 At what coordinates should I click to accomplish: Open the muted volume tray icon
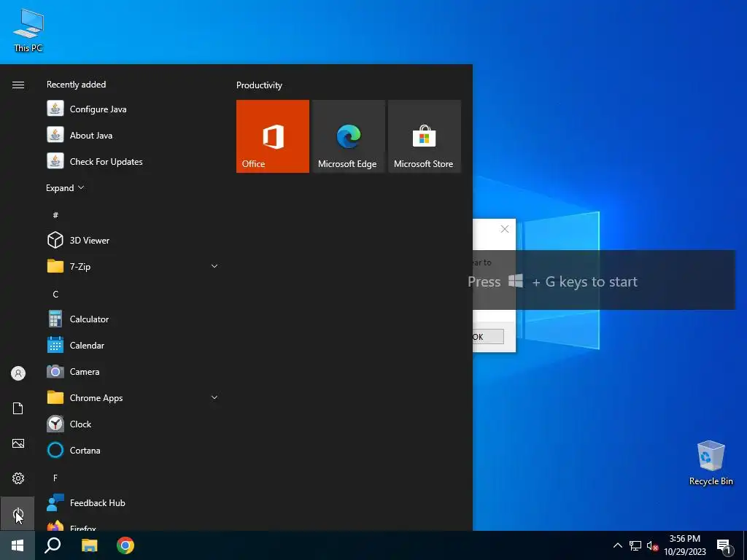(652, 545)
